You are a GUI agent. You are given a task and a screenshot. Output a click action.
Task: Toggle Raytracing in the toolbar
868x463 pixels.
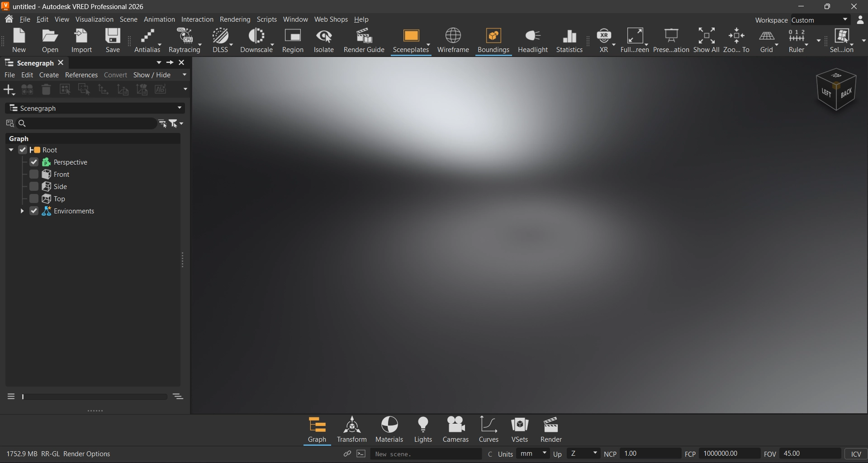pyautogui.click(x=184, y=41)
